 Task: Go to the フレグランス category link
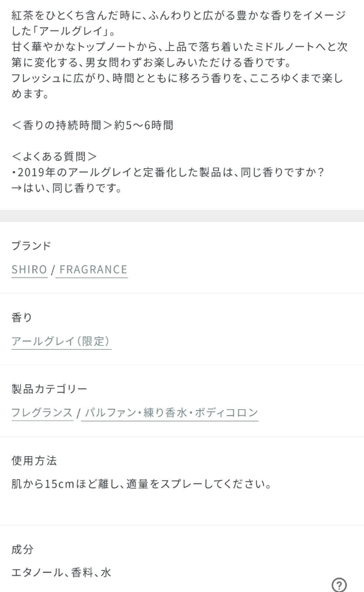pyautogui.click(x=42, y=413)
